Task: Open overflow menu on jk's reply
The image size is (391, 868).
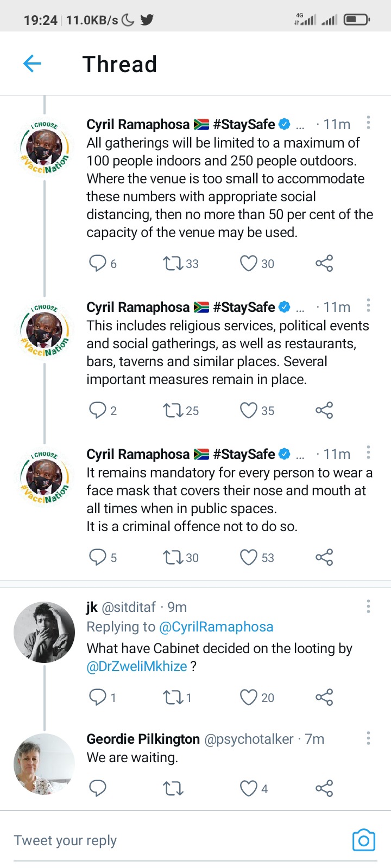Action: 368,607
